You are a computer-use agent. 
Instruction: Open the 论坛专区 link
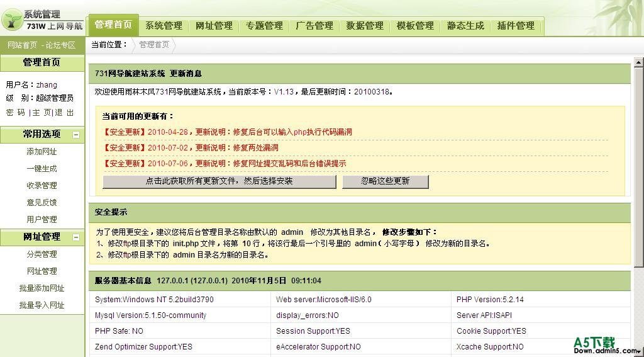(x=61, y=45)
